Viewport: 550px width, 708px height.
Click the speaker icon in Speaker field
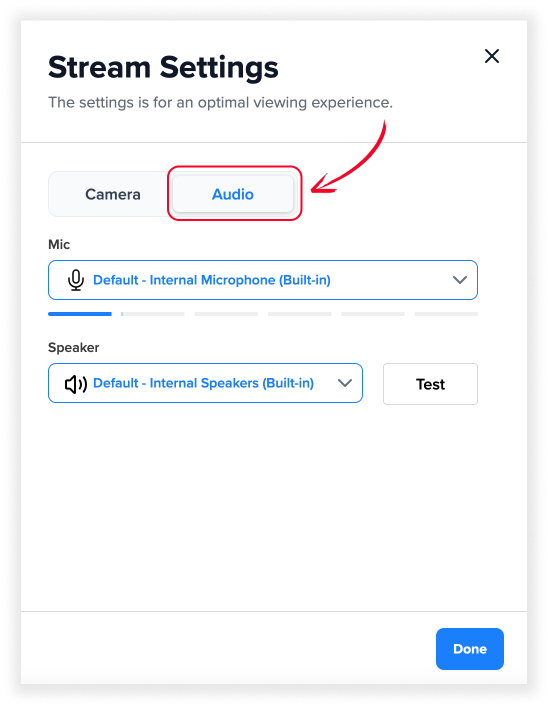(x=76, y=384)
